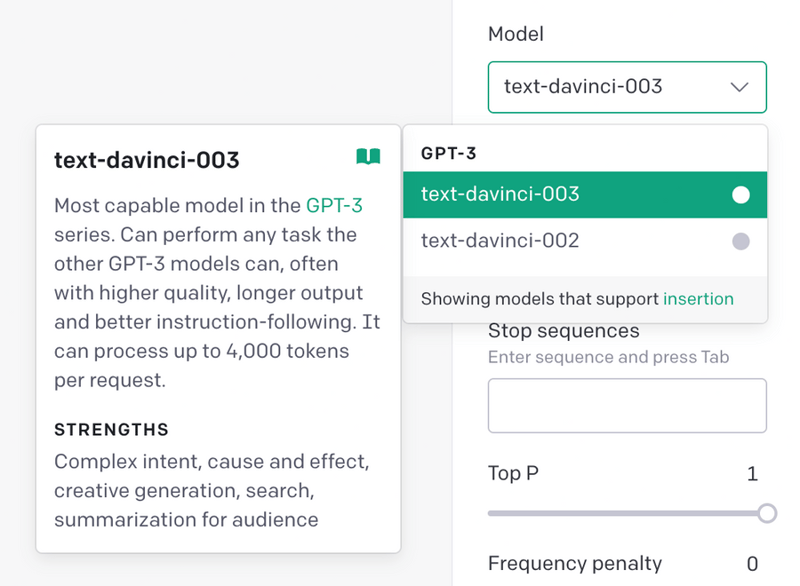The image size is (800, 586).
Task: Click the Model field label
Action: pyautogui.click(x=516, y=33)
